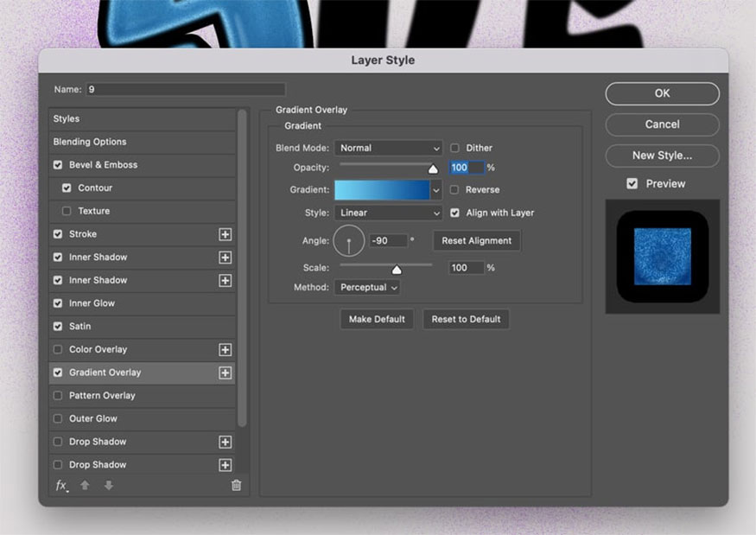Viewport: 756px width, 535px height.
Task: Enable the Dither checkbox
Action: click(x=454, y=149)
